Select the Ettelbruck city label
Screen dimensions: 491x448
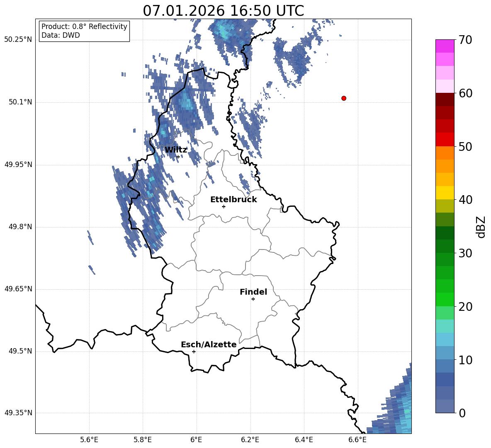point(233,200)
